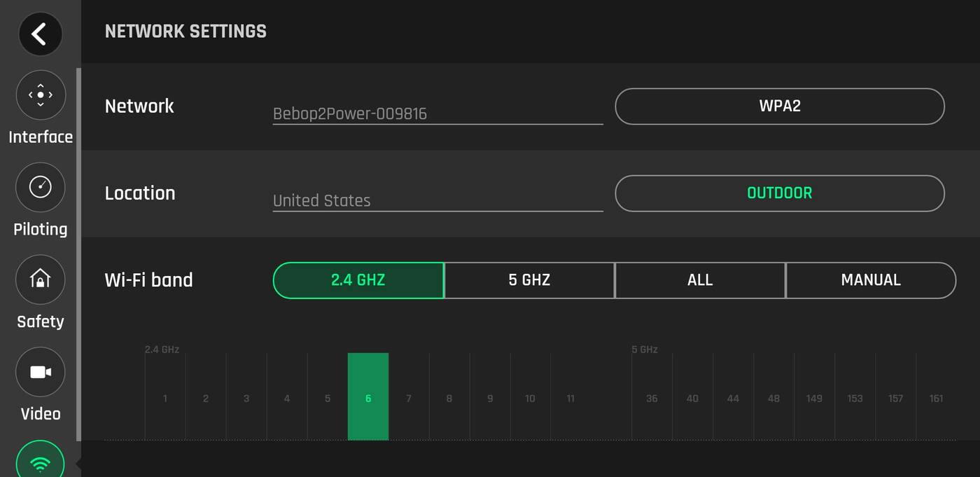
Task: Switch Wi-Fi band to MANUAL
Action: coord(871,280)
